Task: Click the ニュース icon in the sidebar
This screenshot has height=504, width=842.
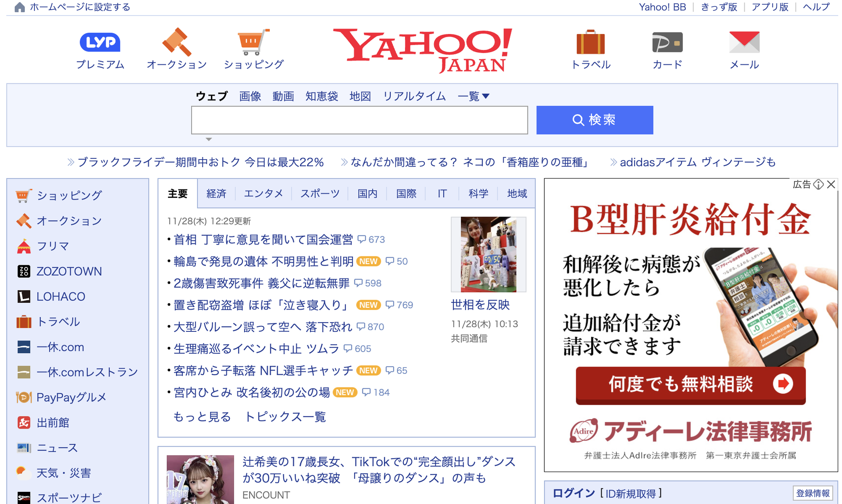Action: tap(24, 448)
